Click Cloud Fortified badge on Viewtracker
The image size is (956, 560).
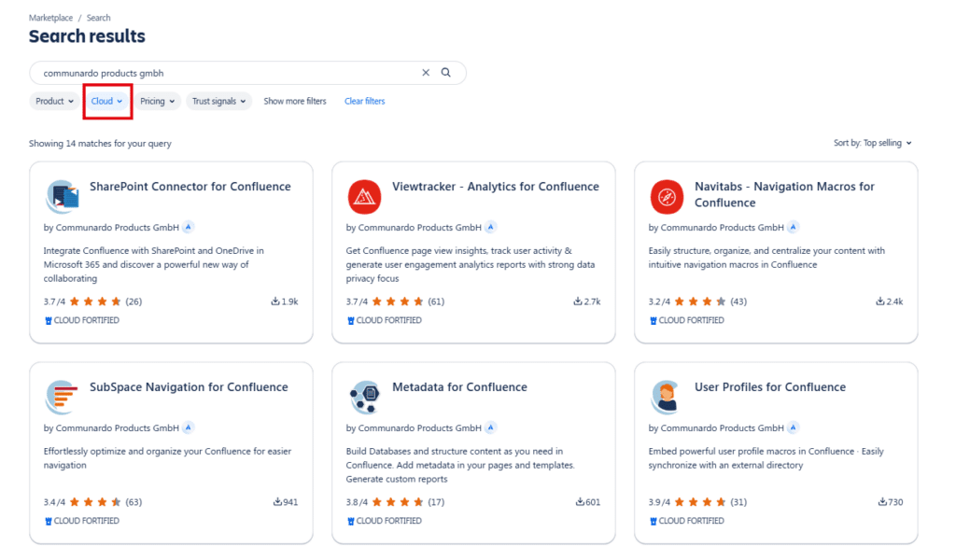(384, 320)
